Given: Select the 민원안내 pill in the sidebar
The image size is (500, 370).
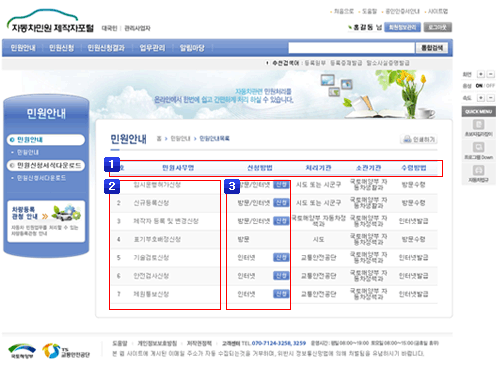Looking at the screenshot, I should [x=46, y=140].
